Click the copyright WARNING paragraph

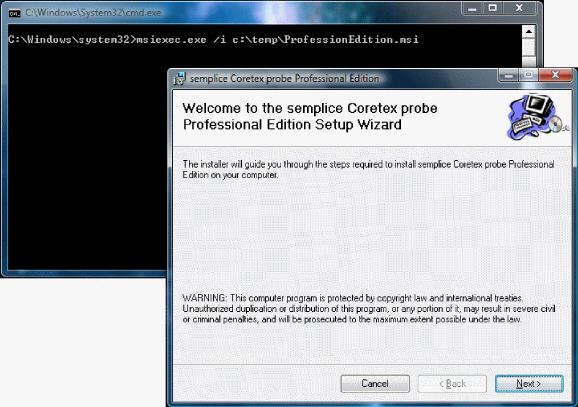369,309
